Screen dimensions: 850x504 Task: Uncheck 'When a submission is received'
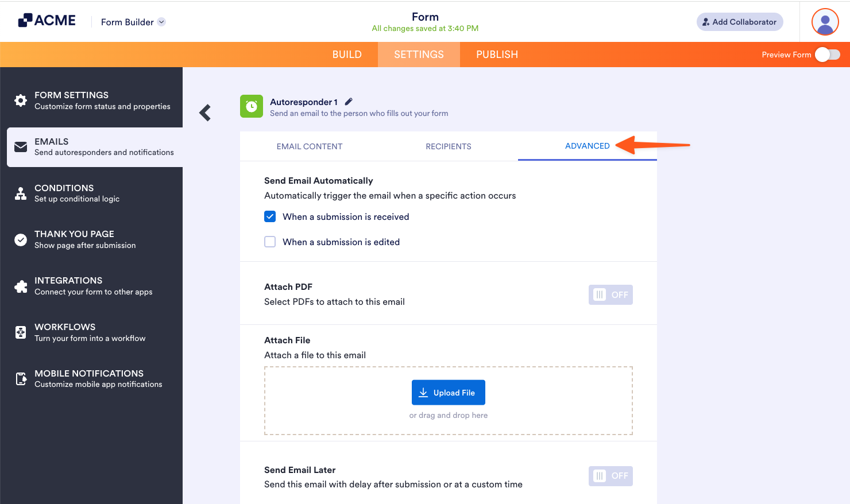coord(270,216)
